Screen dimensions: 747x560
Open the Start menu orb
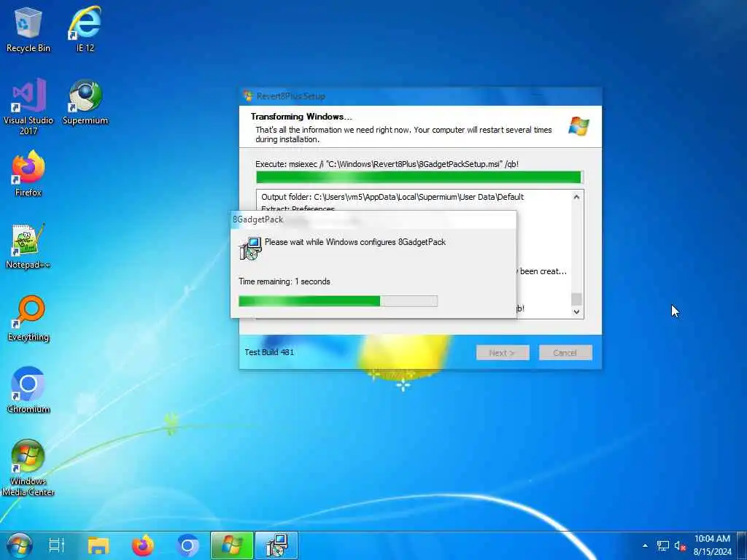[x=20, y=545]
